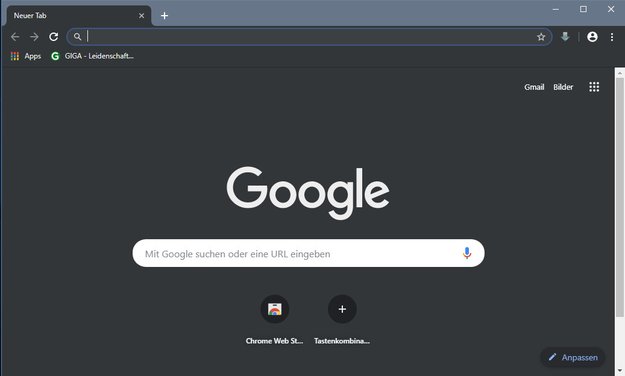Reload the current page
Image resolution: width=625 pixels, height=376 pixels.
[x=53, y=37]
